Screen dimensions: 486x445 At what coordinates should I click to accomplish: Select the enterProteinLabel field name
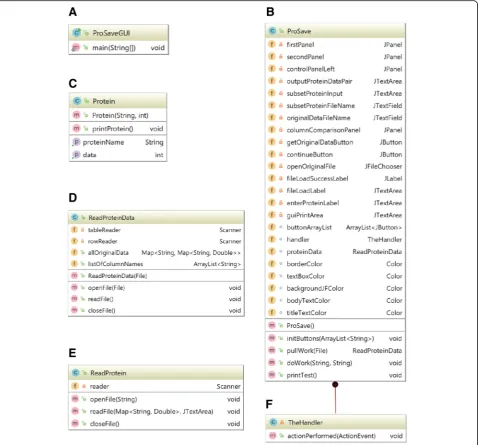(x=313, y=203)
